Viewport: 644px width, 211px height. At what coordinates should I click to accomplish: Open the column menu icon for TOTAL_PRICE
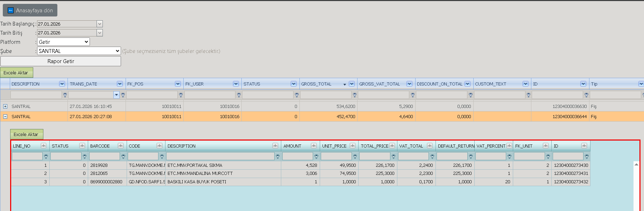[392, 146]
